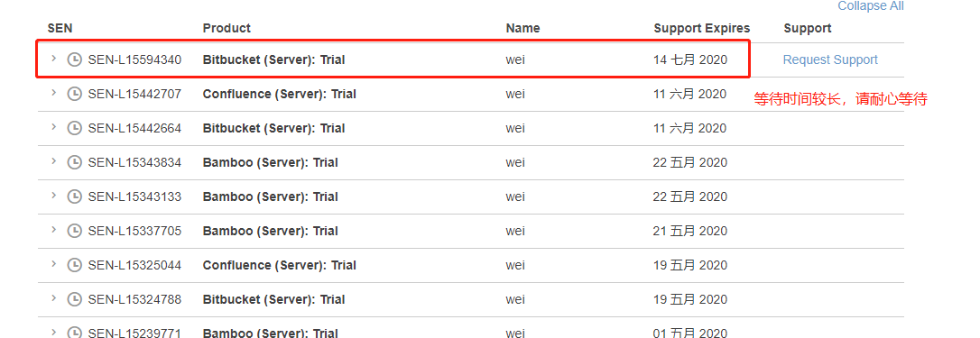Click clock icon beside SEN-L15324788

point(74,300)
